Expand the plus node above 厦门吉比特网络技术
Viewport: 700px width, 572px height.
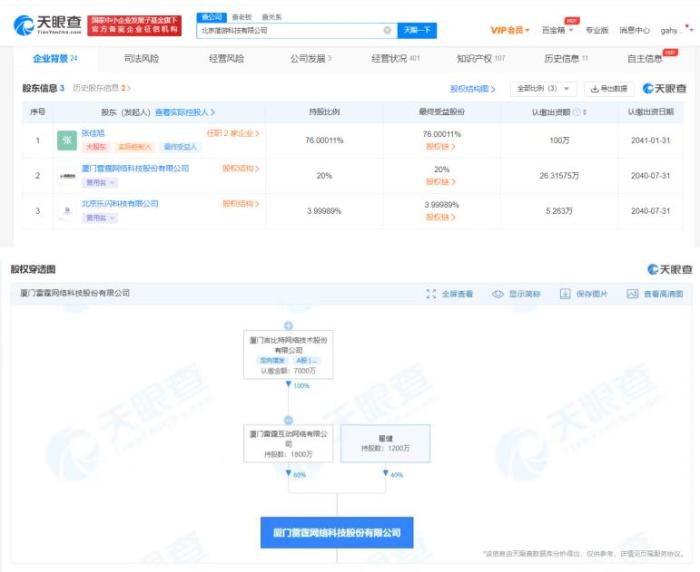point(288,326)
